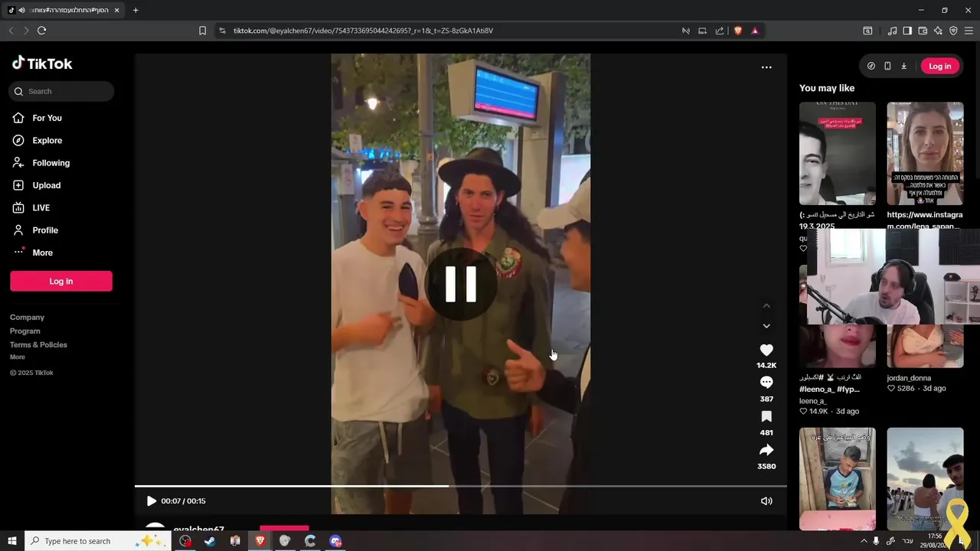Go to the Explore page
980x551 pixels.
tap(47, 140)
